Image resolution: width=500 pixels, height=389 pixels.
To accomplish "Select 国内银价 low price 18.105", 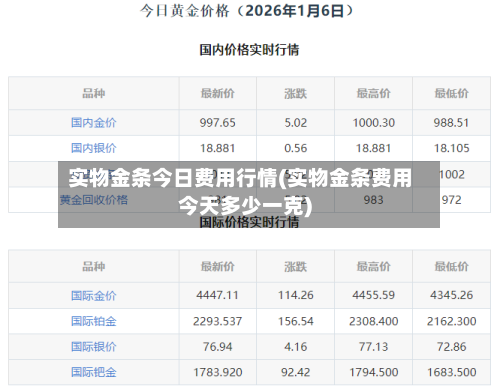I will (x=452, y=148).
